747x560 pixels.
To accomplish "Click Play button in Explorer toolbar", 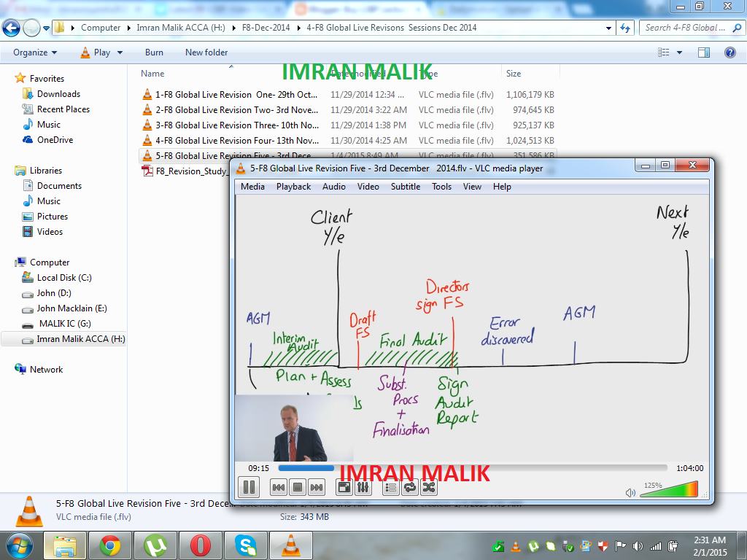I will point(96,52).
